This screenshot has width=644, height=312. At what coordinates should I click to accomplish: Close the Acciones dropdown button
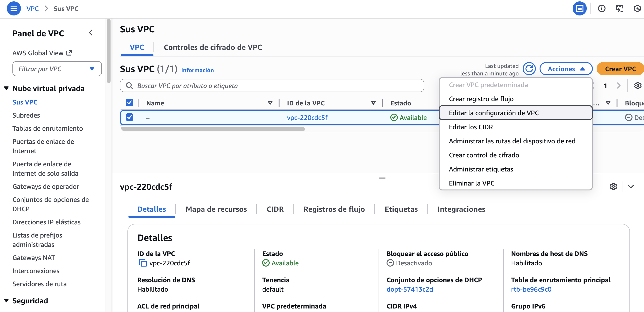click(x=566, y=69)
